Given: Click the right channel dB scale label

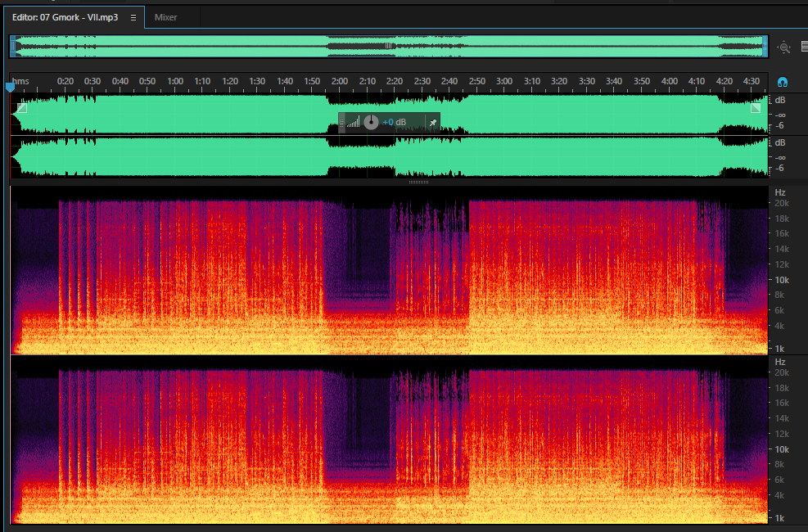Looking at the screenshot, I should click(x=780, y=142).
